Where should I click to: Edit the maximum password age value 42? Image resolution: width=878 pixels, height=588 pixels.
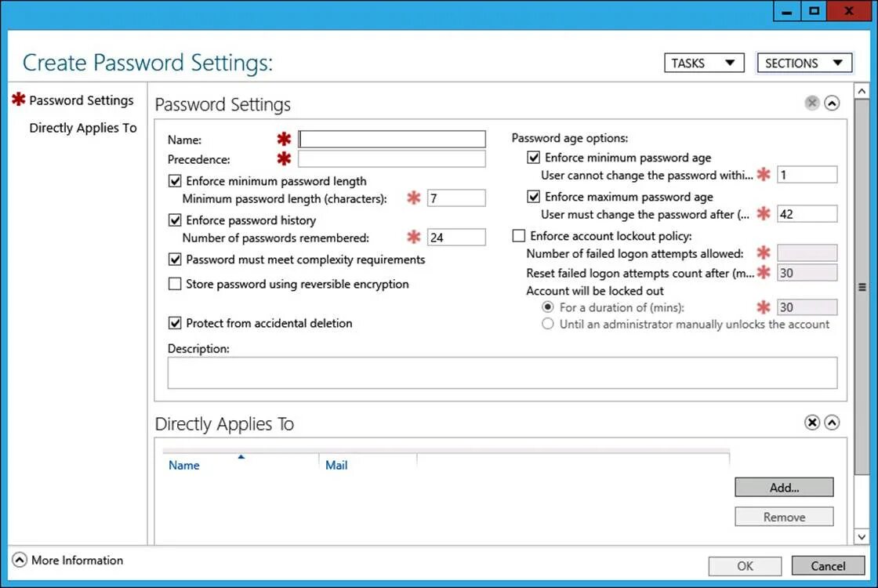point(807,214)
